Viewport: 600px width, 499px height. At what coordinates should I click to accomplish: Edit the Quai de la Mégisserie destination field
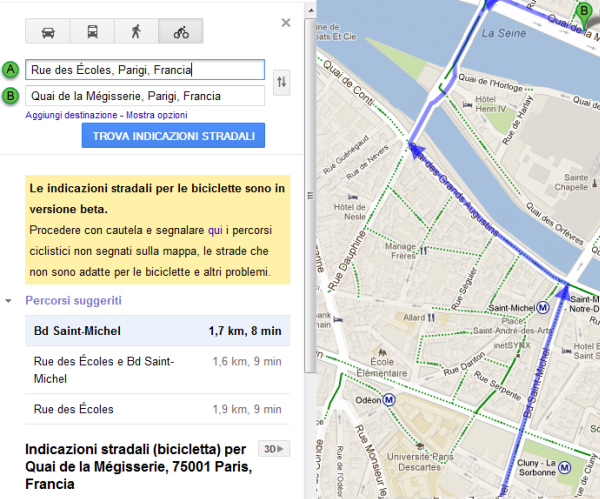[x=145, y=96]
